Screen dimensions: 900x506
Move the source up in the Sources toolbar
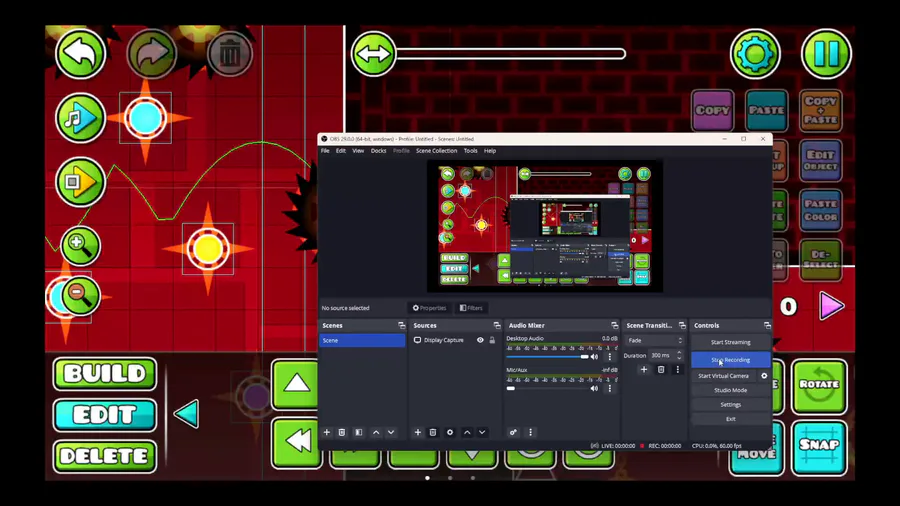coord(467,433)
